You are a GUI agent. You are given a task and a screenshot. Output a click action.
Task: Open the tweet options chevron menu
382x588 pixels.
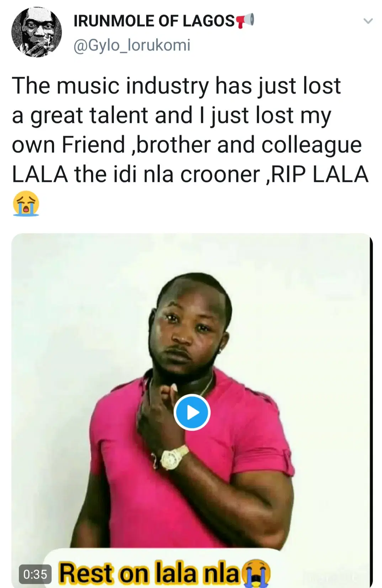pos(368,21)
